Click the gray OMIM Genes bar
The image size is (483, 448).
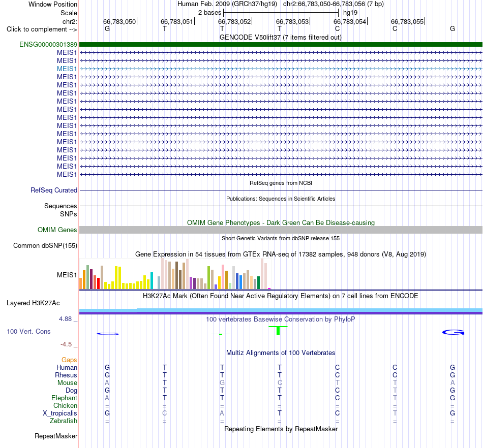pos(281,230)
